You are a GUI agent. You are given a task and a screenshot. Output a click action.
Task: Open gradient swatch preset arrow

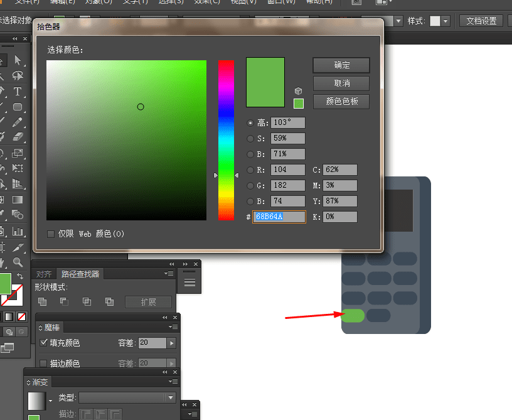[x=50, y=401]
